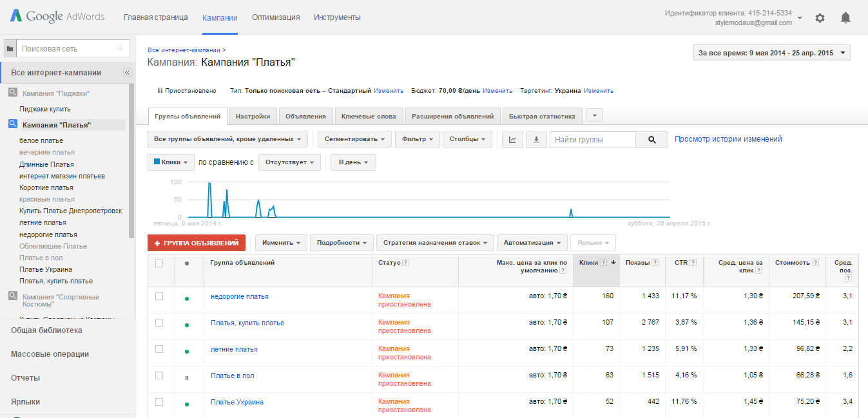This screenshot has width=868, height=418.
Task: Open the Все группы объявлений filter dropdown
Action: pos(228,139)
